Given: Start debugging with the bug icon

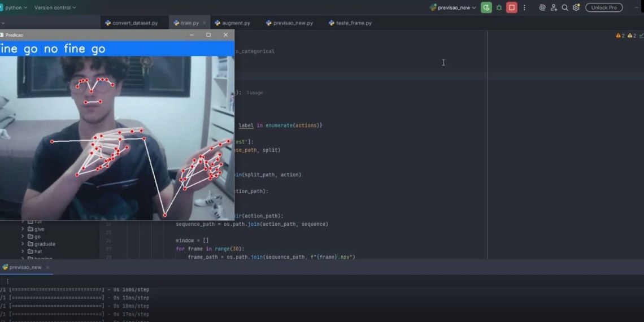Looking at the screenshot, I should [x=499, y=7].
